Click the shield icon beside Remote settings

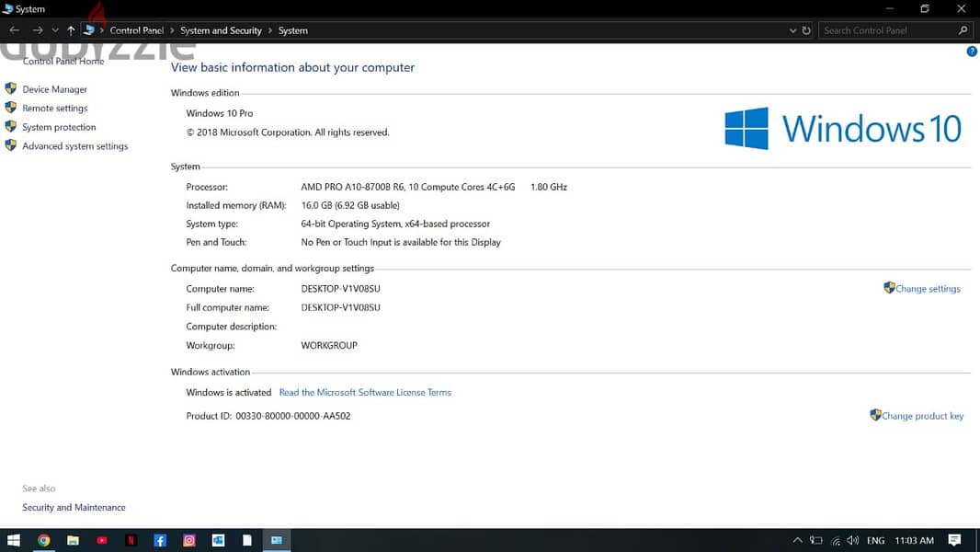(x=11, y=107)
